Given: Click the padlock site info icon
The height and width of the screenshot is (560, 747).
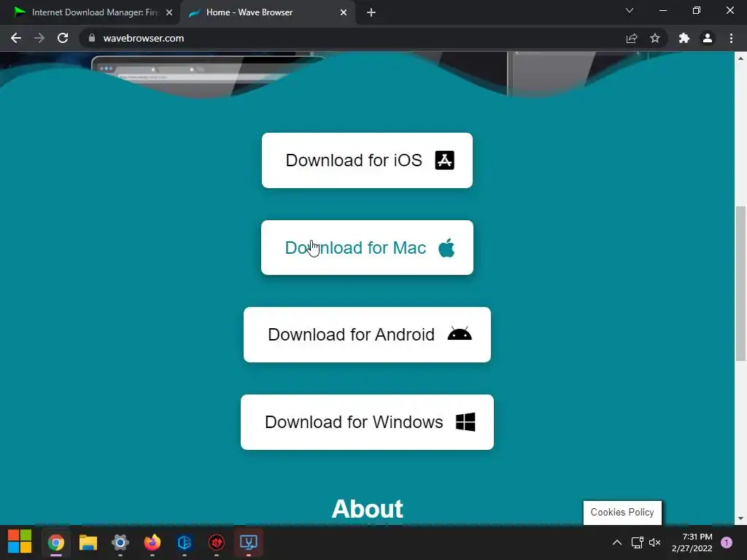Looking at the screenshot, I should click(92, 38).
